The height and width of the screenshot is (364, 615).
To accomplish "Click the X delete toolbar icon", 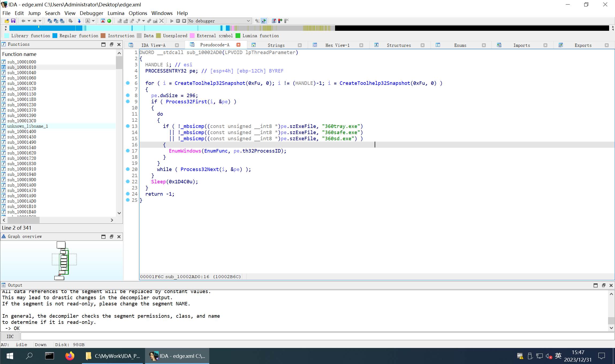I will 161,21.
